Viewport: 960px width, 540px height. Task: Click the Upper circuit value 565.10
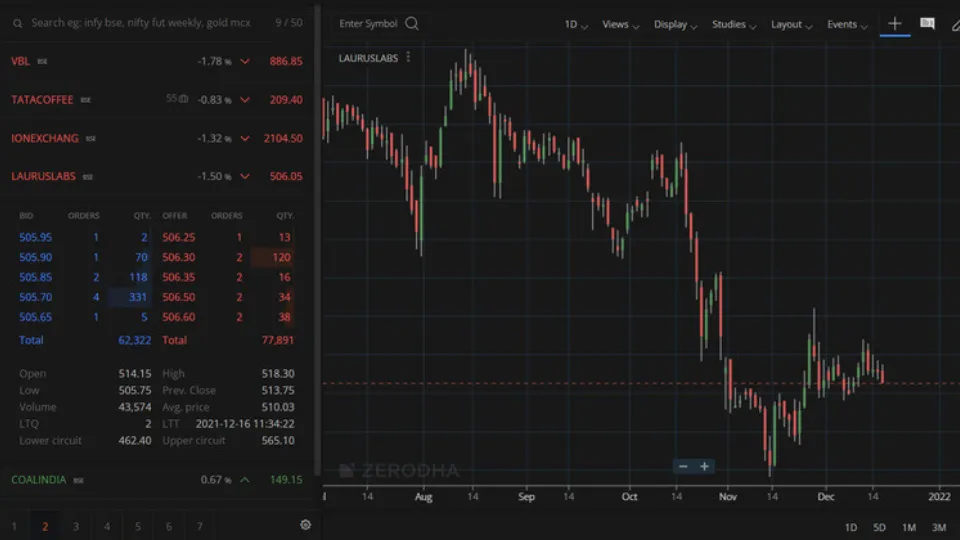coord(278,441)
